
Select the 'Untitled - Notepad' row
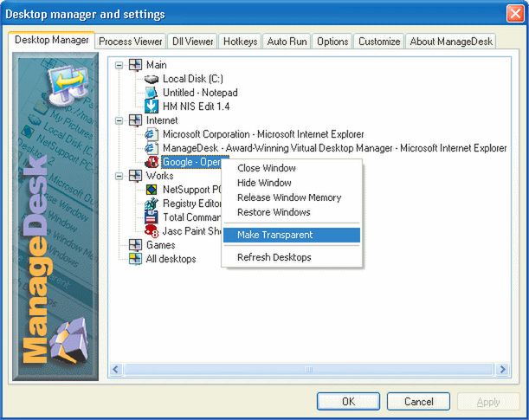point(200,93)
